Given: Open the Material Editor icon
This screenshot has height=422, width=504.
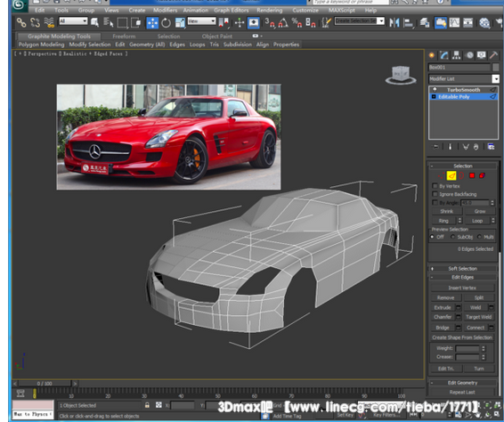Looking at the screenshot, I should click(484, 23).
